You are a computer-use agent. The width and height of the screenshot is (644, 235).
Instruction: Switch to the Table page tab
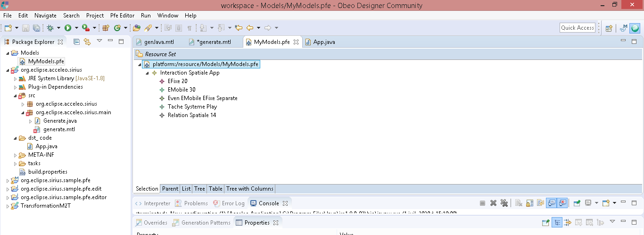click(215, 189)
